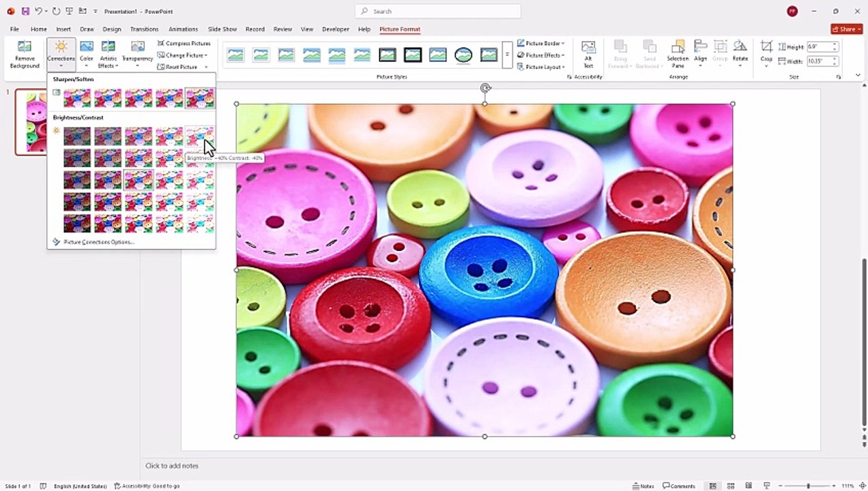Open the Selection Pane
This screenshot has width=868, height=491.
[678, 54]
